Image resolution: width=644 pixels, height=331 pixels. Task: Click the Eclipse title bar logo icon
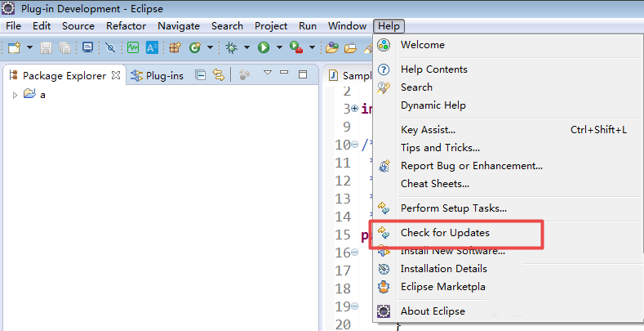coord(8,8)
